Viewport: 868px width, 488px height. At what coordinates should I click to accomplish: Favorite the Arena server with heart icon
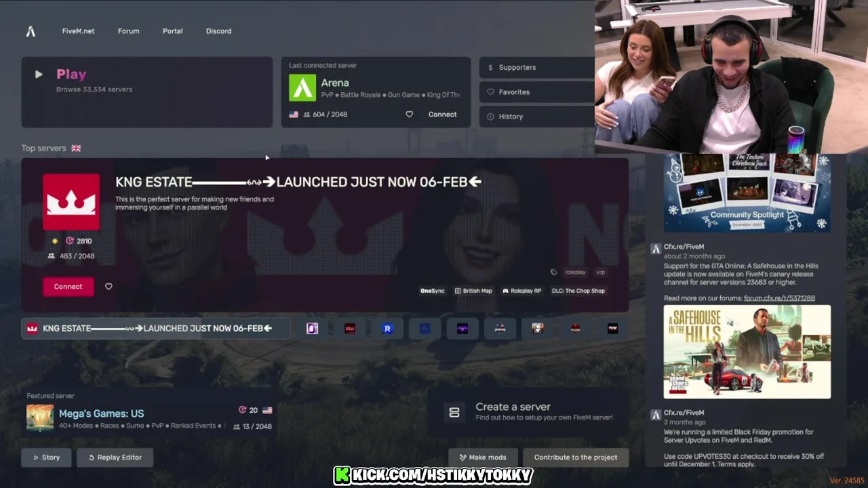pyautogui.click(x=409, y=115)
